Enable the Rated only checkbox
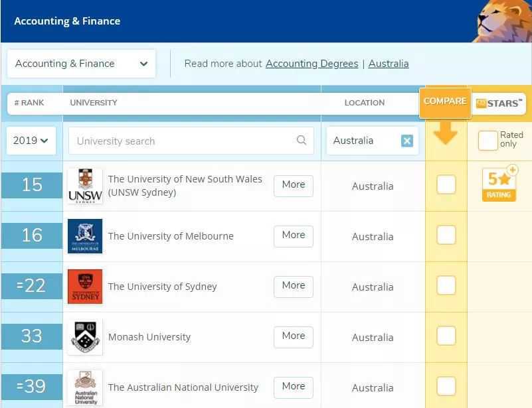Image resolution: width=532 pixels, height=408 pixels. pos(488,140)
